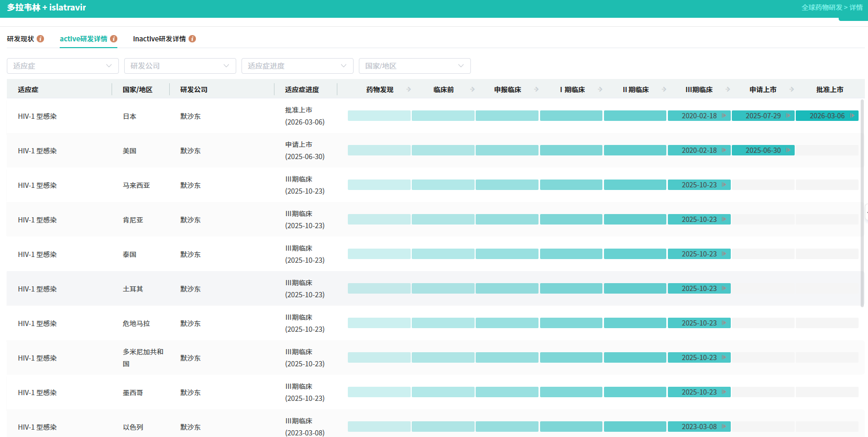Click the arrow icon after III期临床 header
The height and width of the screenshot is (437, 868).
click(728, 89)
